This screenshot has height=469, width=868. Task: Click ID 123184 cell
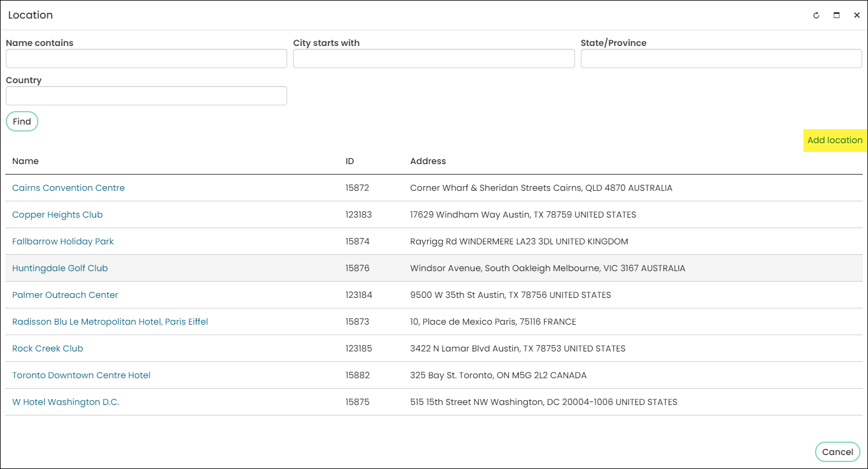click(359, 295)
